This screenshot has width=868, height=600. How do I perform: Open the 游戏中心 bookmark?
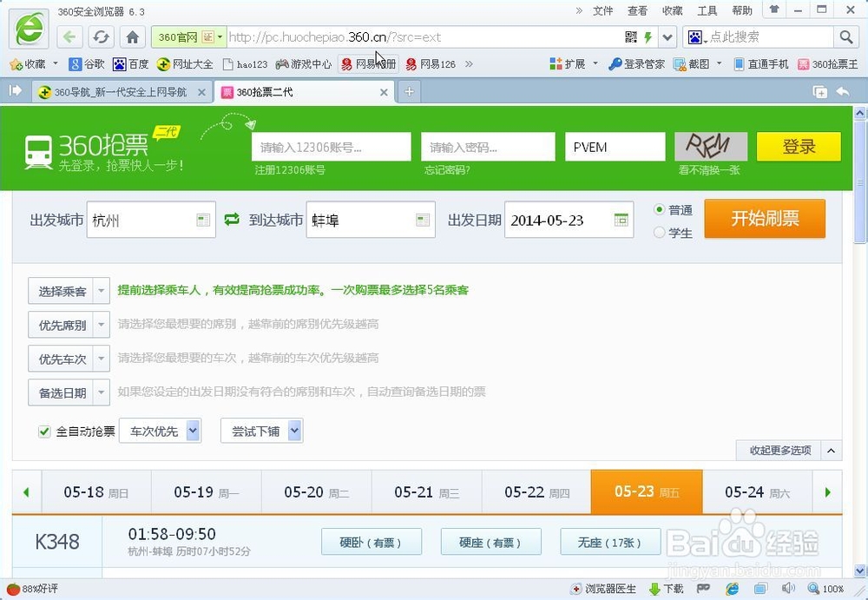(x=303, y=64)
